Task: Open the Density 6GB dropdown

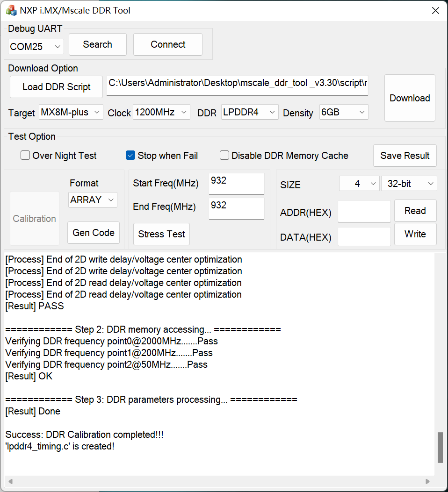Action: [x=344, y=112]
